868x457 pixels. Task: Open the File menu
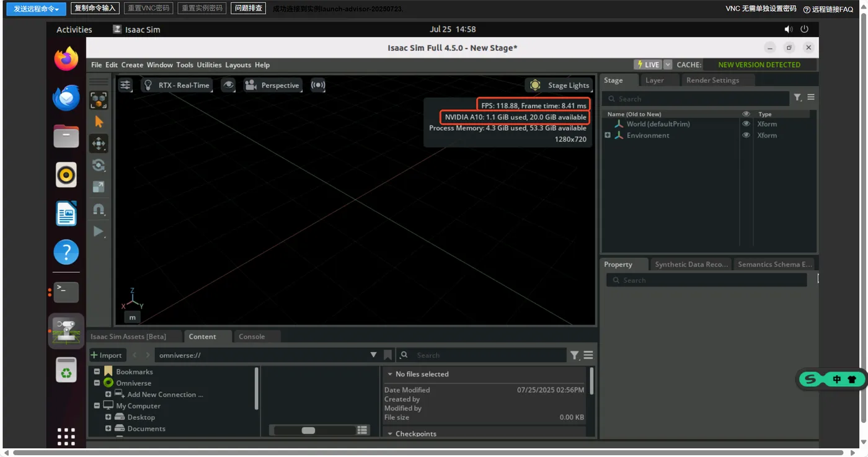[97, 64]
